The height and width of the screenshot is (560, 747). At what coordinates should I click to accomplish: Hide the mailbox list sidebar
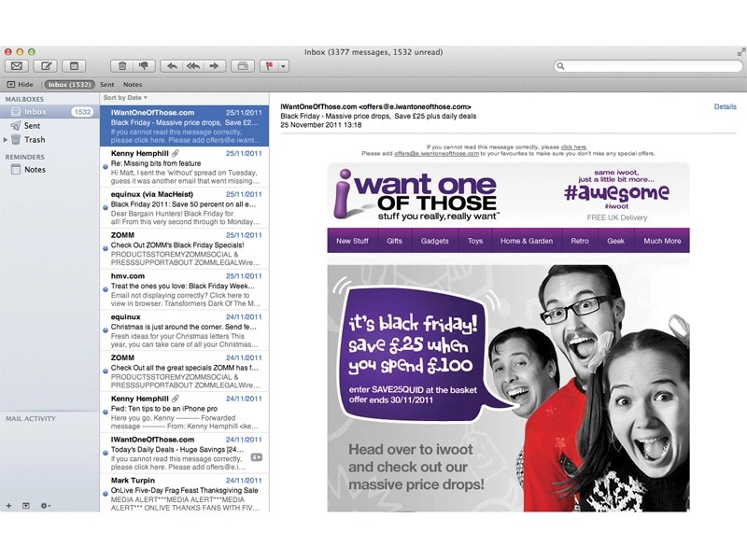pos(20,84)
